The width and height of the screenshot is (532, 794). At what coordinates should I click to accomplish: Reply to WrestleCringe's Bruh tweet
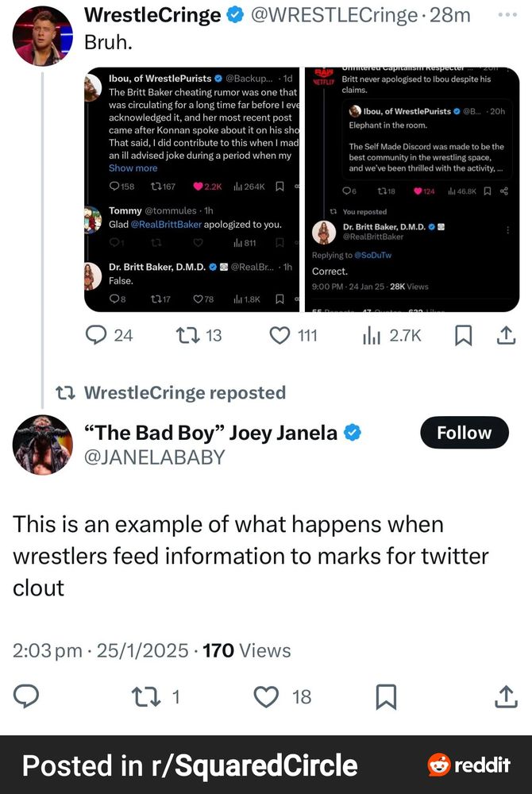tap(99, 336)
